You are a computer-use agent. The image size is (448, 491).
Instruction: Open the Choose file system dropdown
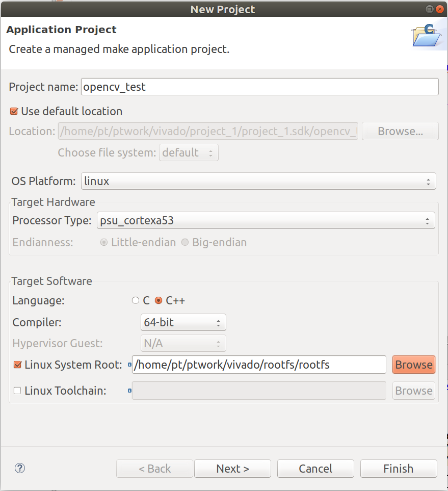pos(189,152)
